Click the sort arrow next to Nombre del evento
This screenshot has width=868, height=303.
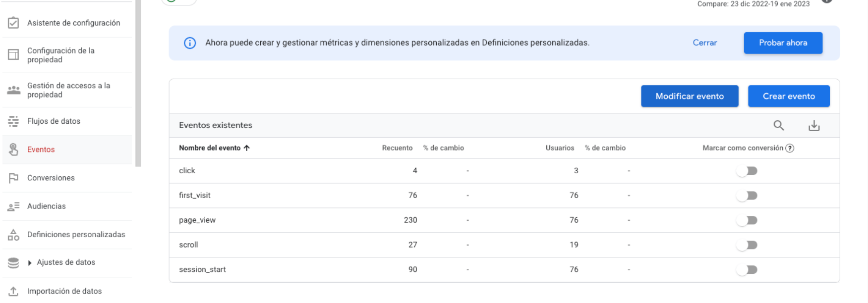[246, 148]
